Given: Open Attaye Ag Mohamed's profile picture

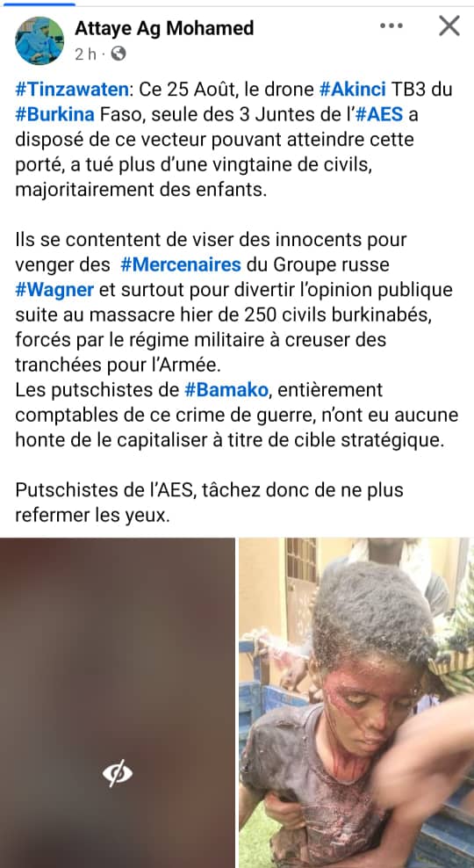Looking at the screenshot, I should pyautogui.click(x=39, y=40).
